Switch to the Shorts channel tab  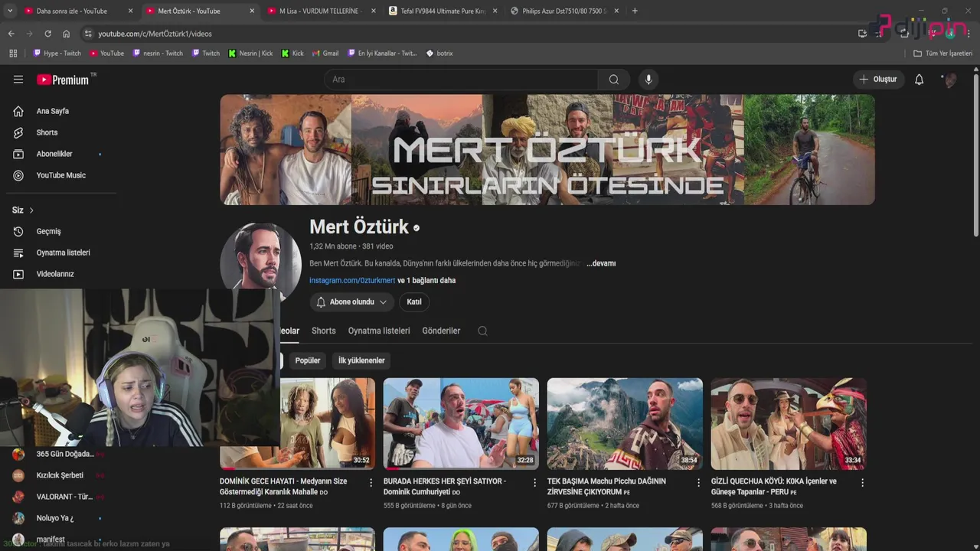(323, 331)
